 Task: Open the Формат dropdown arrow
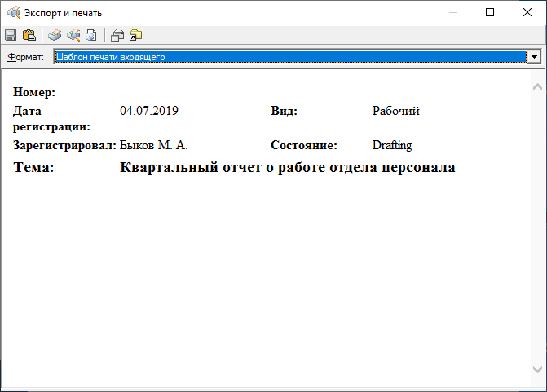535,57
